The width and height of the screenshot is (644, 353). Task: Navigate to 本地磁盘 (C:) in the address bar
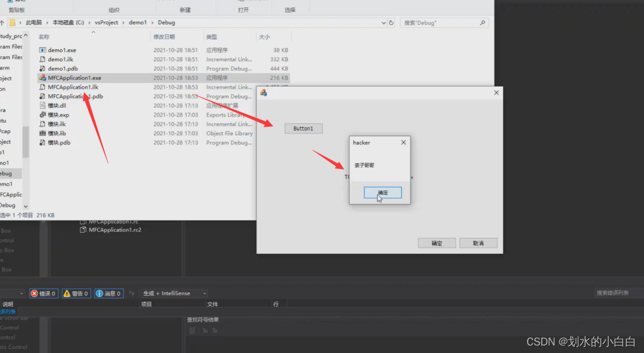click(68, 22)
